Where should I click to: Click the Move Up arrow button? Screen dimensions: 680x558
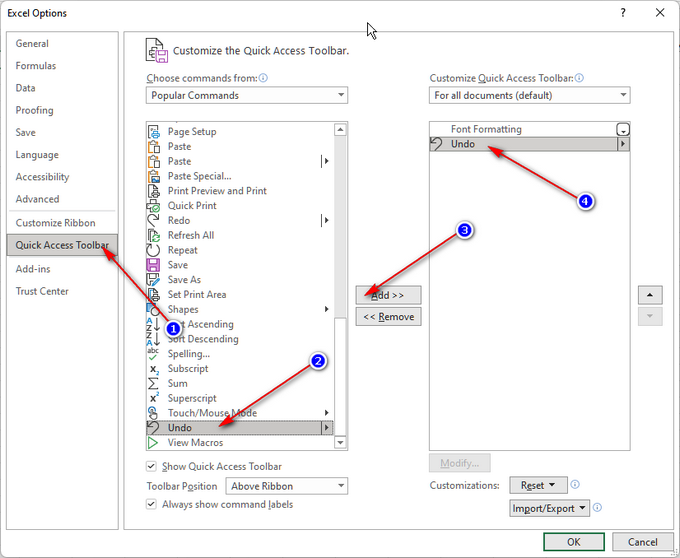[x=650, y=295]
